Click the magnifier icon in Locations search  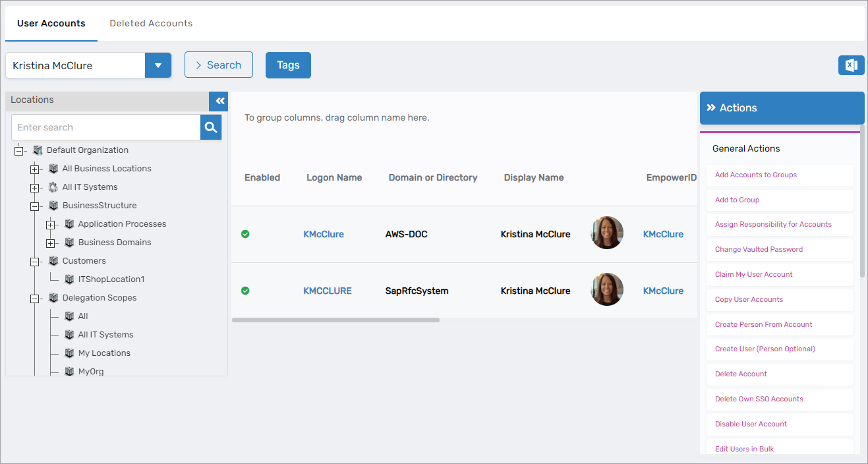tap(211, 127)
